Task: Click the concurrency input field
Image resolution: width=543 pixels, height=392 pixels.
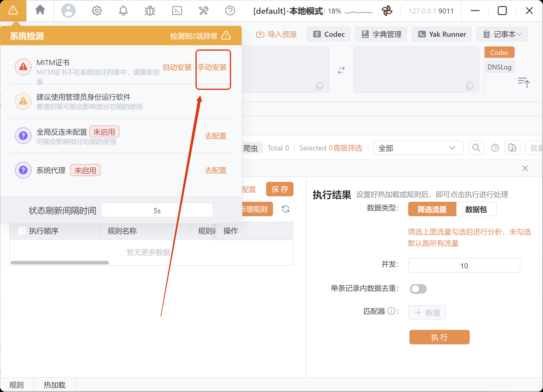Action: [464, 266]
